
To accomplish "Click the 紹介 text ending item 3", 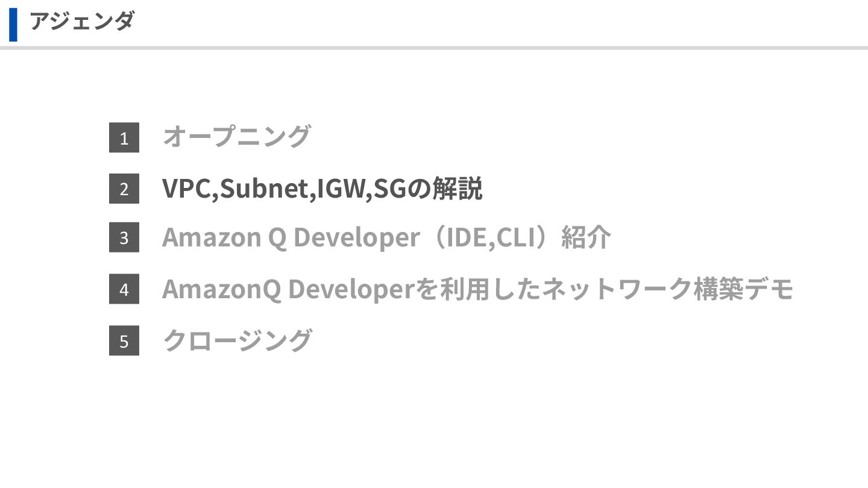I will (x=586, y=238).
